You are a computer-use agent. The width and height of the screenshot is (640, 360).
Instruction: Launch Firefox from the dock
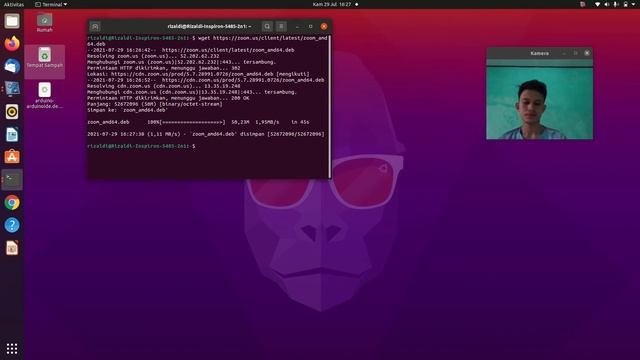pos(12,43)
